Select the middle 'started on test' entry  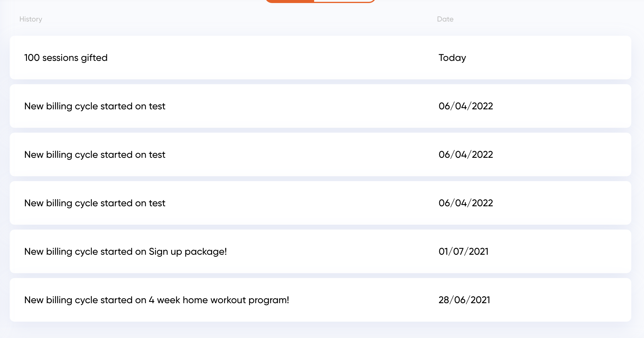(x=320, y=154)
